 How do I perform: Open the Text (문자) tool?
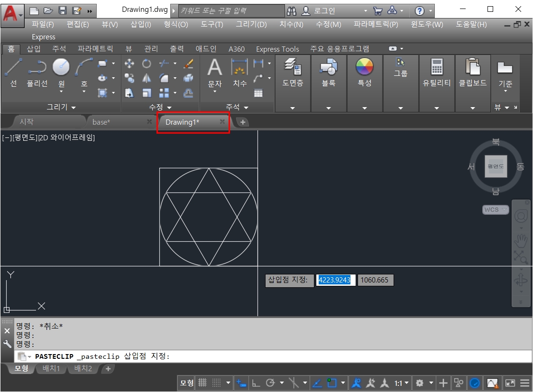214,72
